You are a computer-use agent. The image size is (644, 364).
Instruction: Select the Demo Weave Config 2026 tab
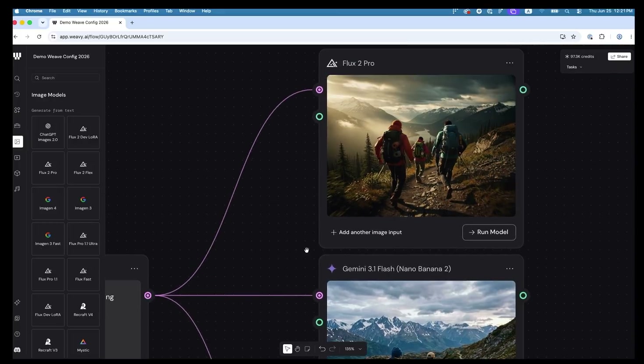84,22
